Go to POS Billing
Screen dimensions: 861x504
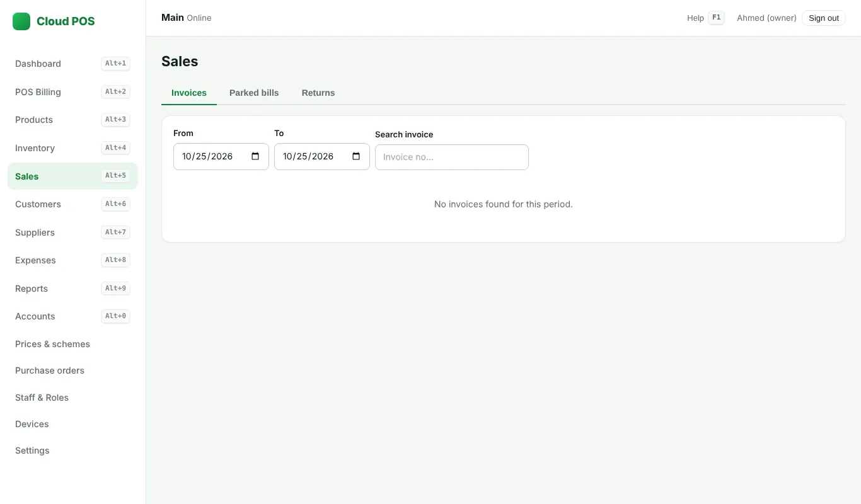coord(72,92)
